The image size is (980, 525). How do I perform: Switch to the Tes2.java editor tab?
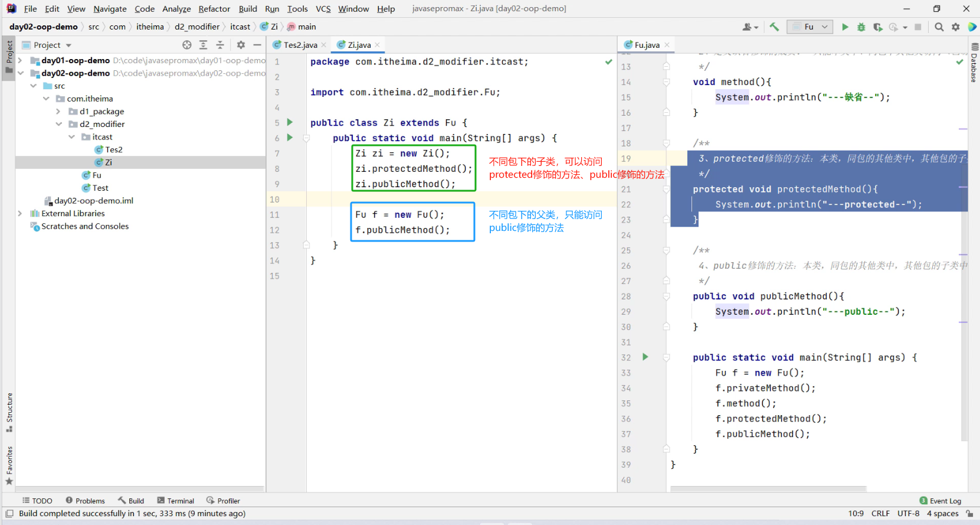point(300,45)
